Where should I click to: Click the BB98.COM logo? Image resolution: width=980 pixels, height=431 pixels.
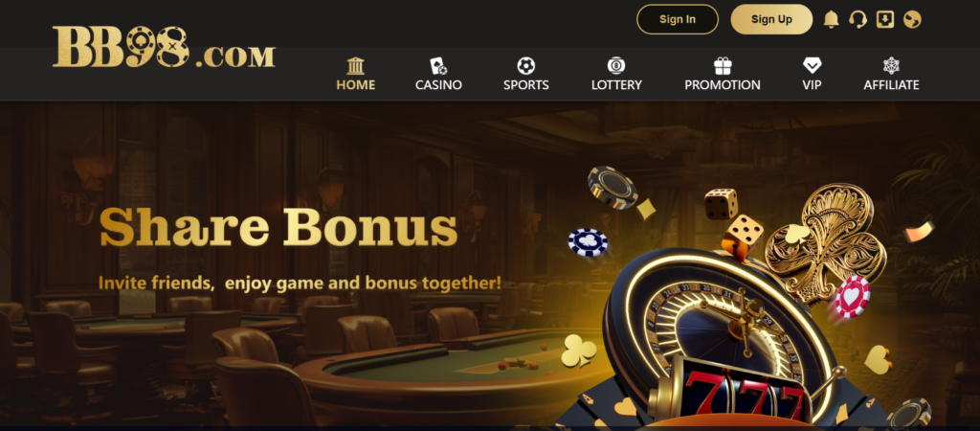tap(164, 47)
